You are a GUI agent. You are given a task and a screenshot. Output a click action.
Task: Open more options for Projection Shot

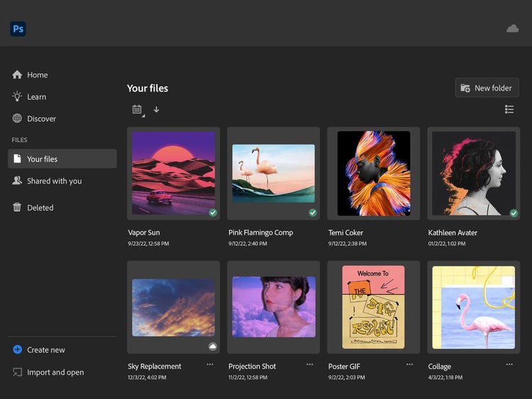pos(310,364)
